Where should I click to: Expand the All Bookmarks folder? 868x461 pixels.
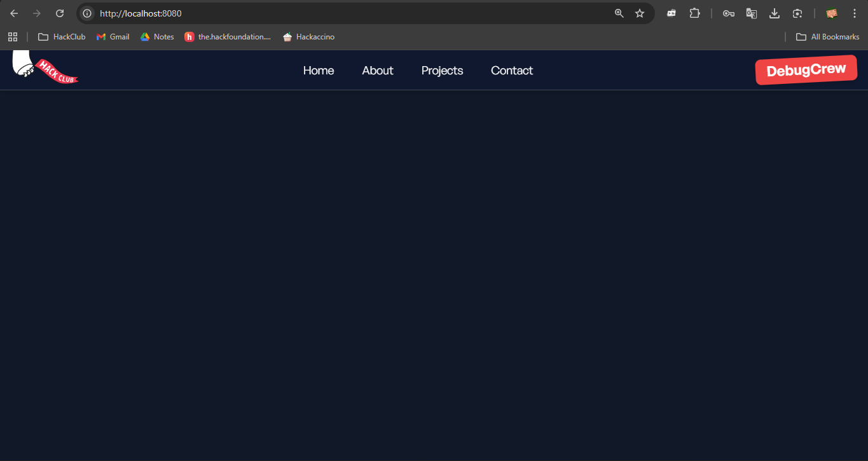(x=828, y=37)
